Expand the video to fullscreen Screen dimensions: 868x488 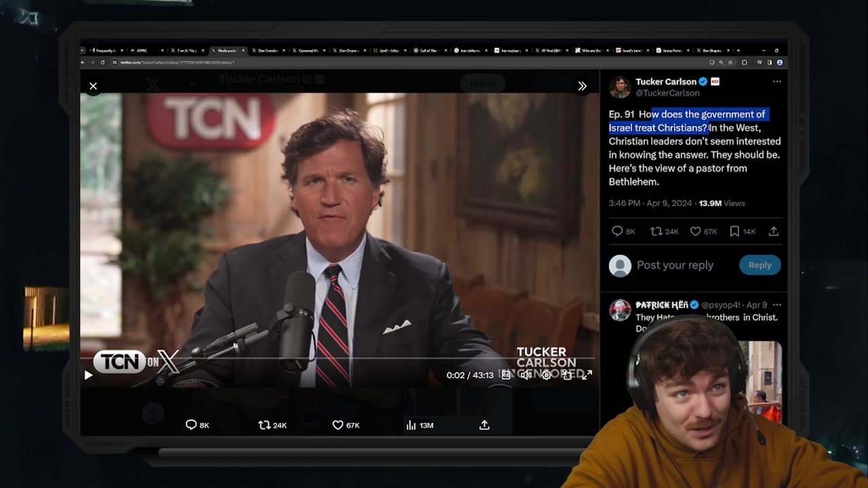click(587, 375)
